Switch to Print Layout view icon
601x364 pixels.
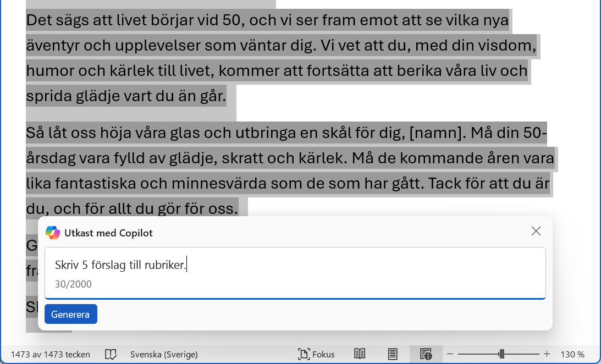[x=393, y=354]
